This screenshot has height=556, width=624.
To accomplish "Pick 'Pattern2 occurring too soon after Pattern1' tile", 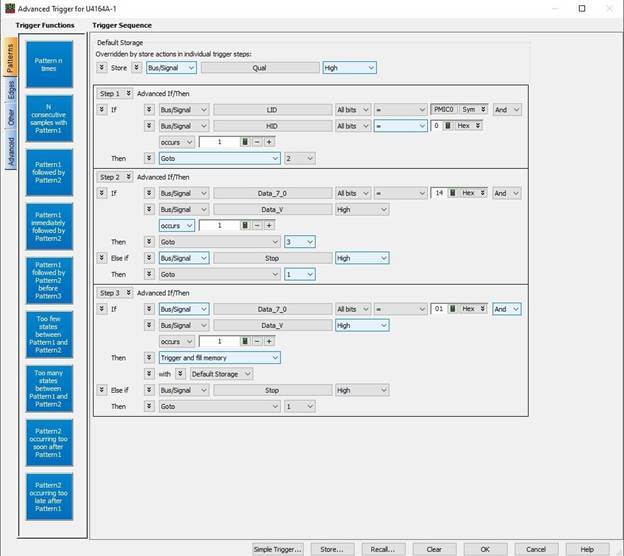I will [49, 443].
